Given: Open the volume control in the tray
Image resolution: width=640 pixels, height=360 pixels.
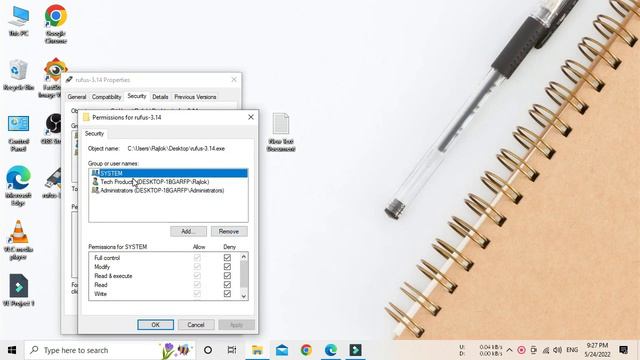Looking at the screenshot, I should pos(558,350).
